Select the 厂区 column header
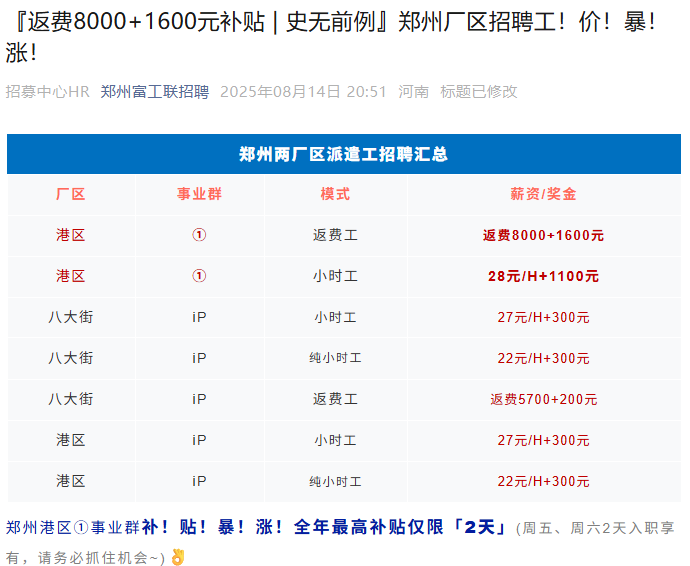Viewport: 690px width, 566px height. pos(70,194)
